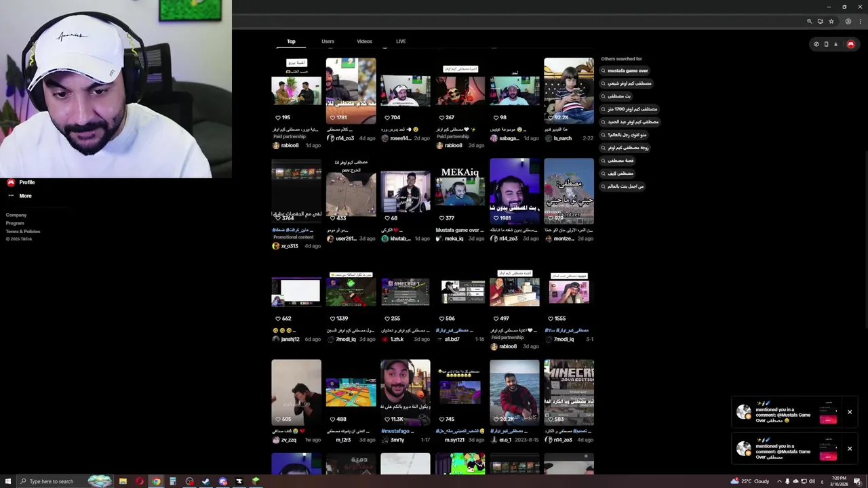Open the Terms & Policies link

tap(23, 231)
